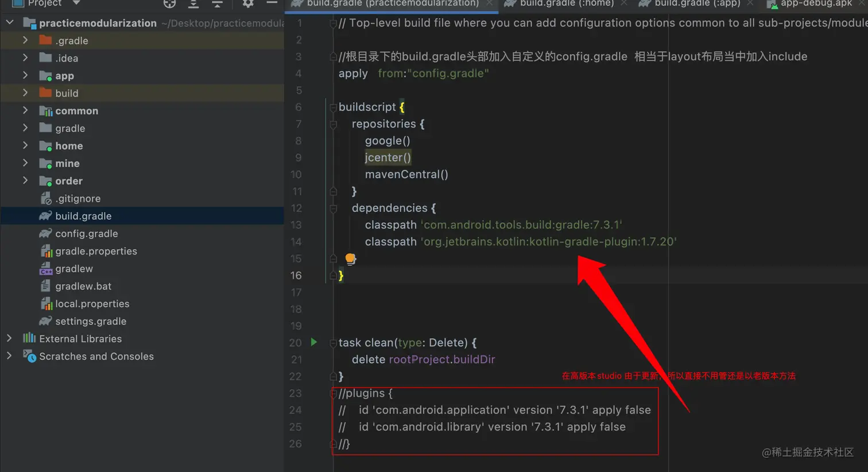This screenshot has height=472, width=868.
Task: Click line number 2 in the gutter
Action: click(x=299, y=40)
